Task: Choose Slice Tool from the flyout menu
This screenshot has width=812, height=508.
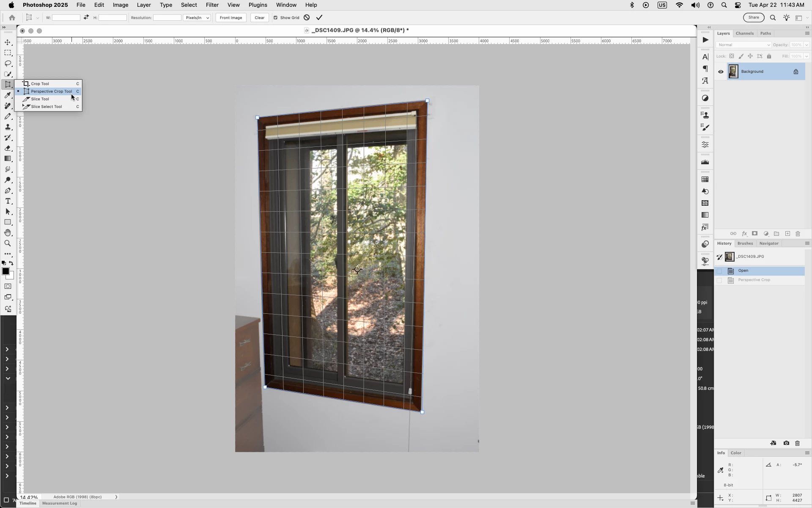Action: (x=40, y=99)
